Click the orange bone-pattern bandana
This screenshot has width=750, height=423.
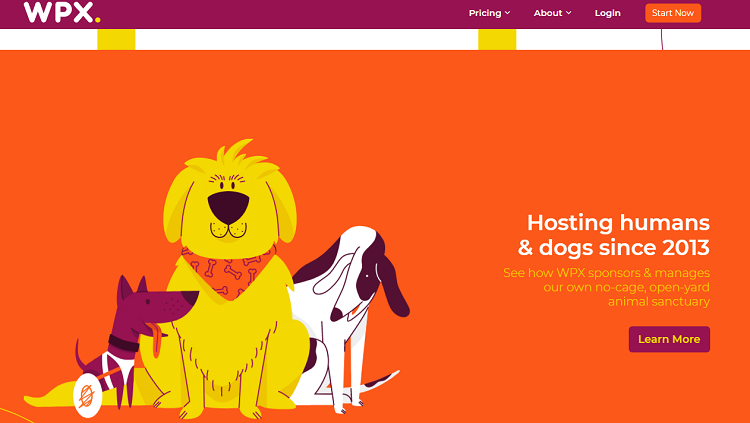click(229, 272)
